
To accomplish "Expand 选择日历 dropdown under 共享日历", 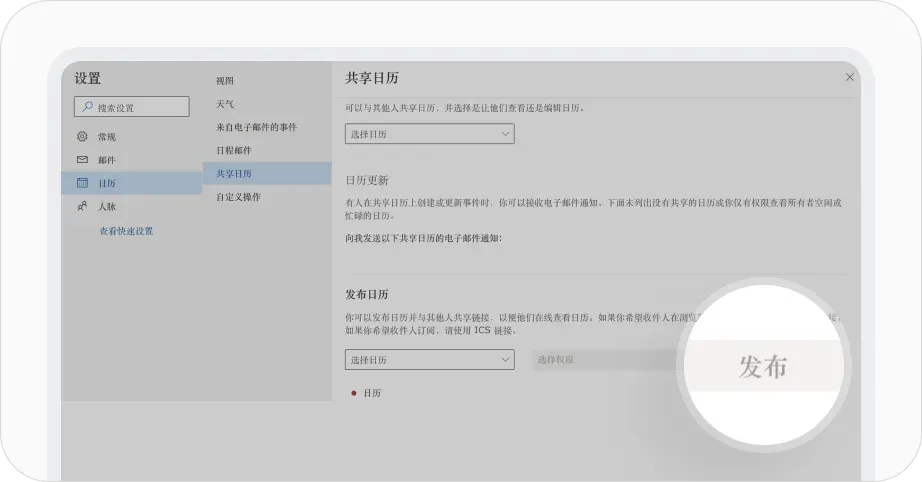I will 429,134.
